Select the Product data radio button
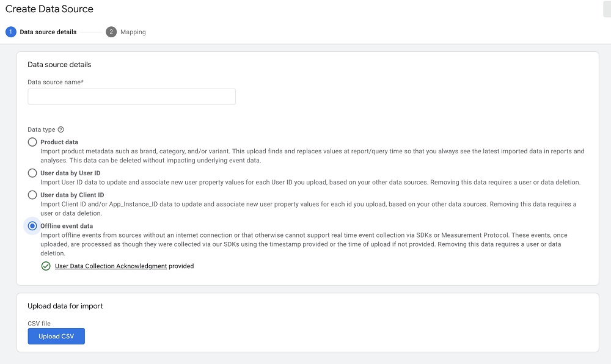The width and height of the screenshot is (611, 364). pyautogui.click(x=32, y=142)
